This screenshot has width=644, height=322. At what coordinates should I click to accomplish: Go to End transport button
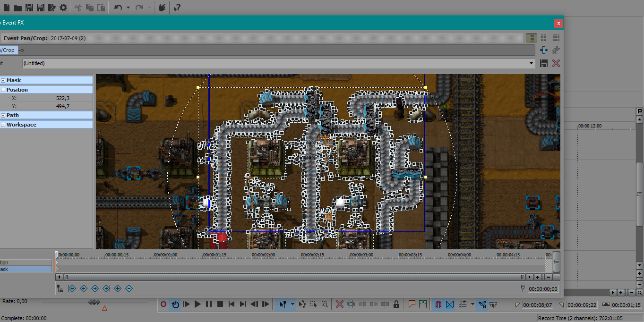point(243,305)
